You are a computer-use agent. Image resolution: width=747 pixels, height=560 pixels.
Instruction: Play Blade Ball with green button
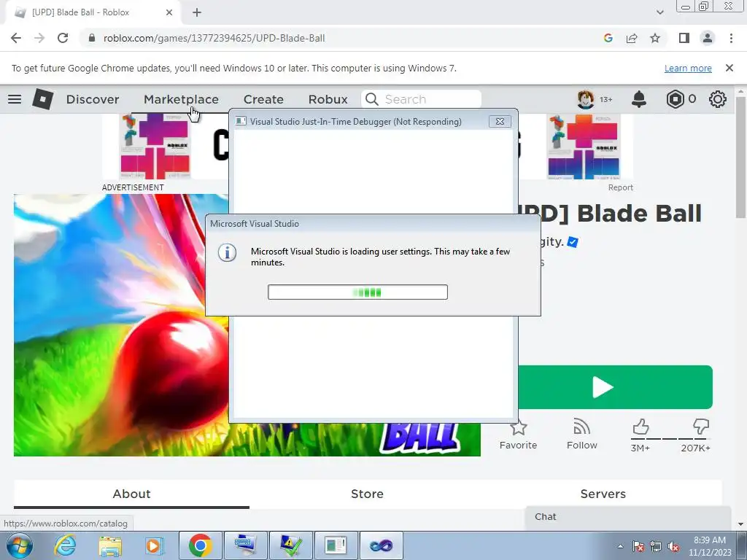coord(615,387)
